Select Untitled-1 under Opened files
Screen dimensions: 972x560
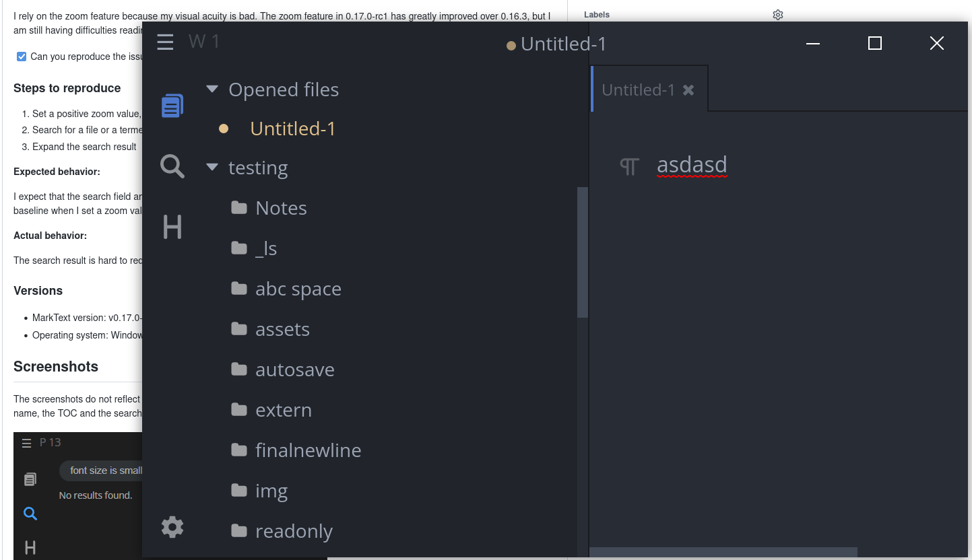[x=292, y=128]
